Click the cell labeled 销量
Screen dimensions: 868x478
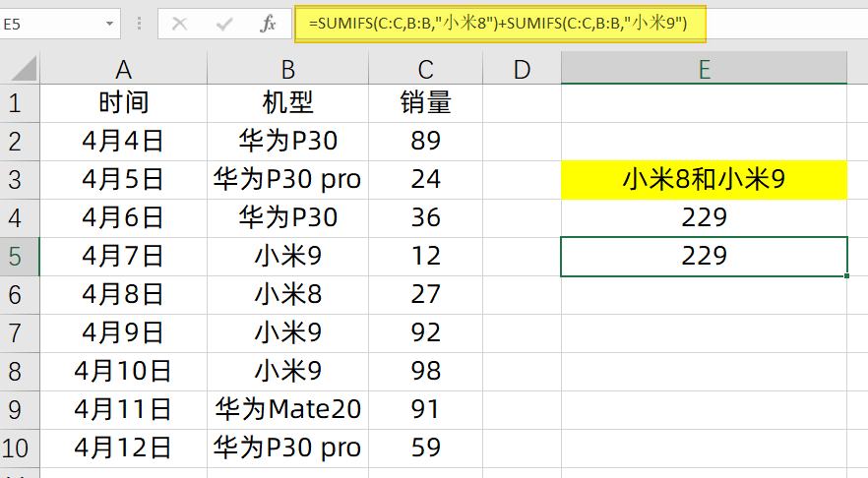point(425,103)
